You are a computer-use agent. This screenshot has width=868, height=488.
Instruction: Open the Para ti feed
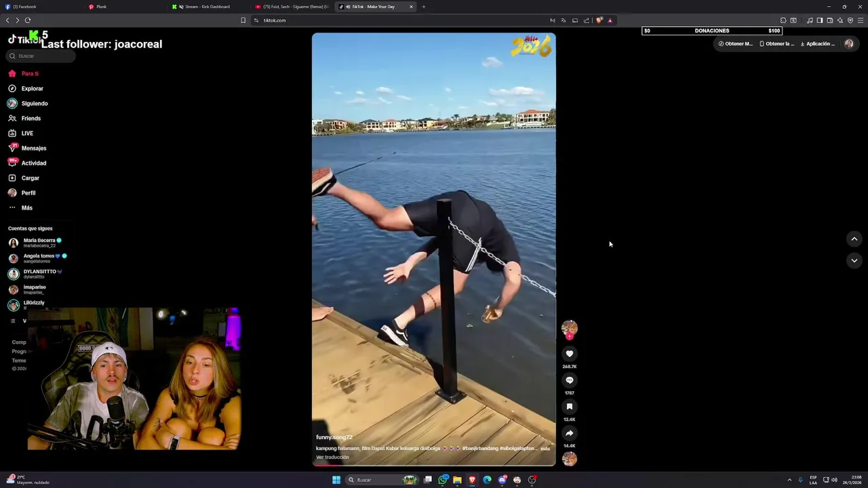(24, 73)
